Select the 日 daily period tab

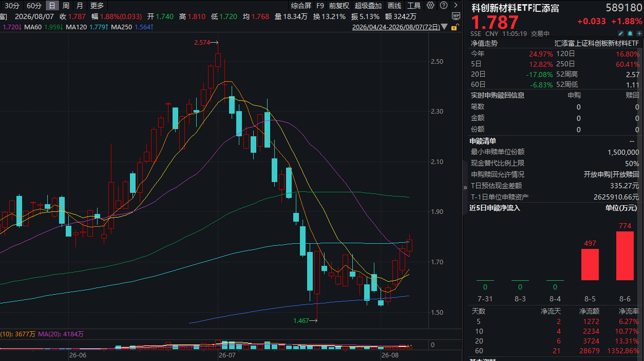[52, 6]
